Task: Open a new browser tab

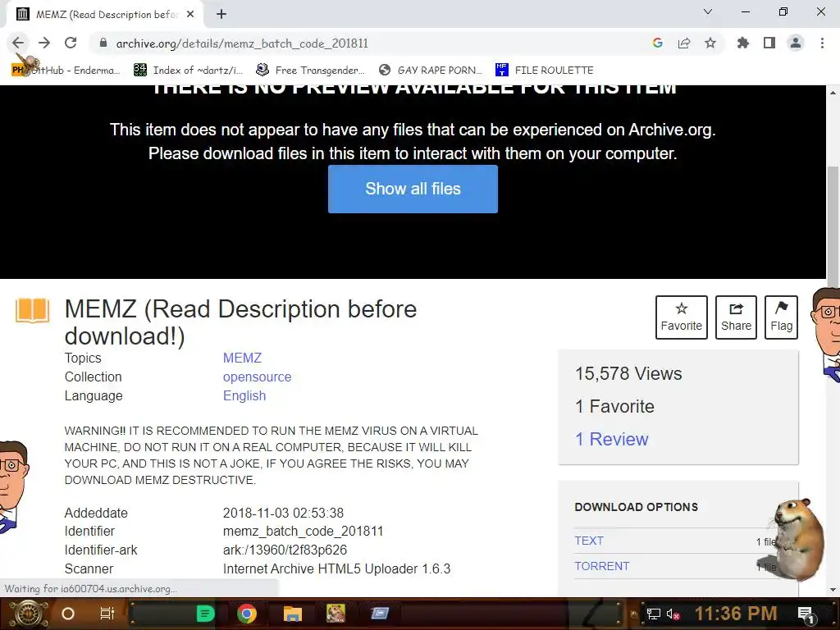Action: click(x=221, y=14)
